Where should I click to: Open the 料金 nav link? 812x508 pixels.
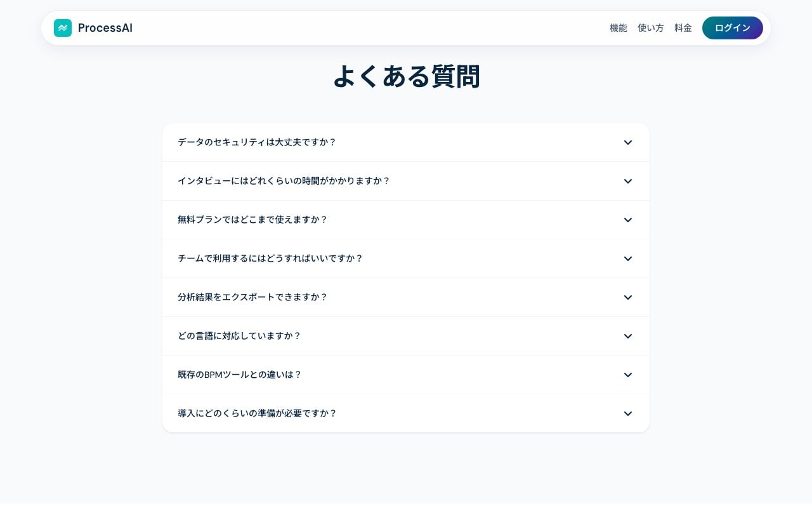(683, 28)
